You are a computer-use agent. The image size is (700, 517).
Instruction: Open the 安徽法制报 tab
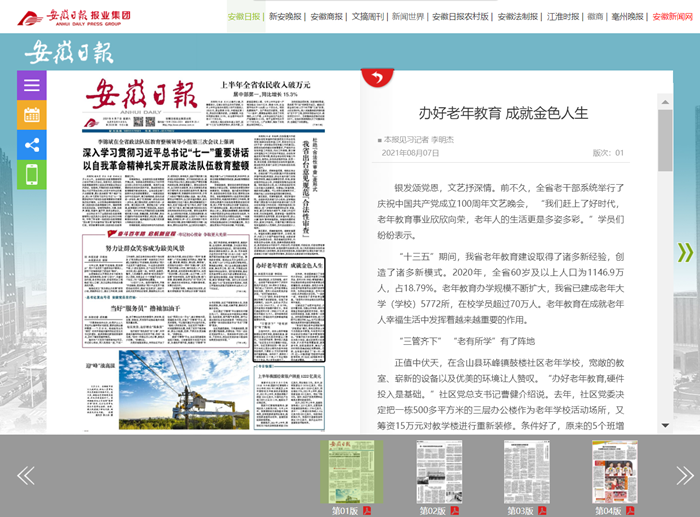[x=517, y=17]
